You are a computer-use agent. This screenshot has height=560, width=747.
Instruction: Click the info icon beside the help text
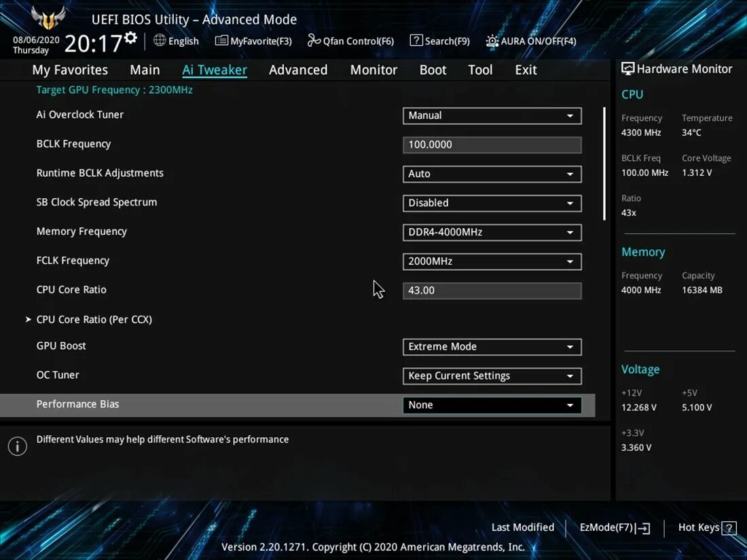click(x=18, y=446)
